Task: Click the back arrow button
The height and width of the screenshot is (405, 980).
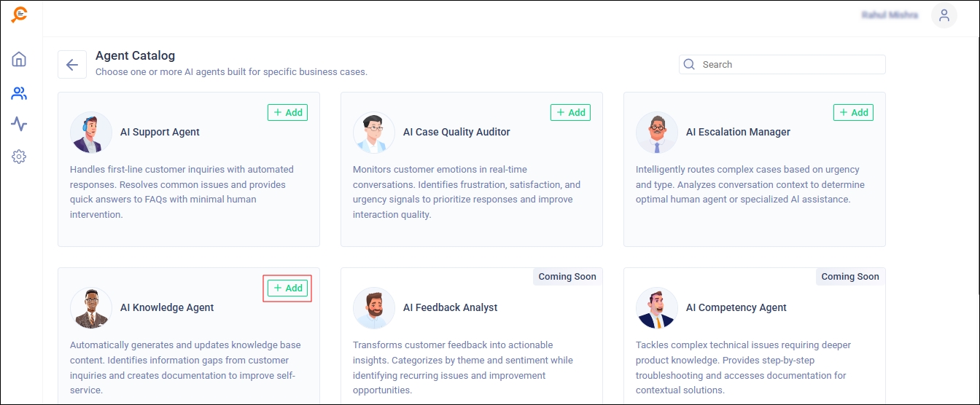Action: (72, 64)
